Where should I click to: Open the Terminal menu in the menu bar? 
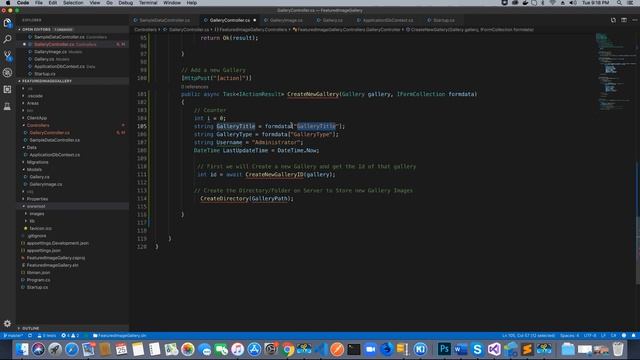(x=148, y=3)
